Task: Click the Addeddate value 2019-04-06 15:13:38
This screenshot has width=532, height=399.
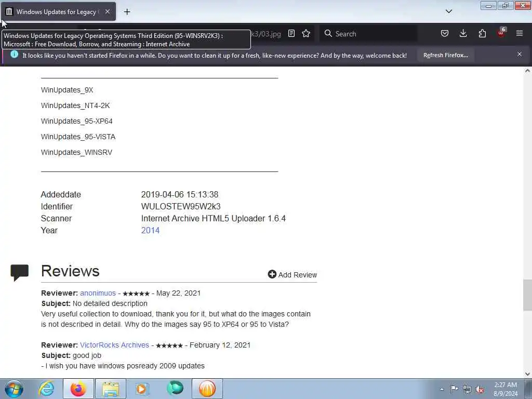Action: click(180, 195)
